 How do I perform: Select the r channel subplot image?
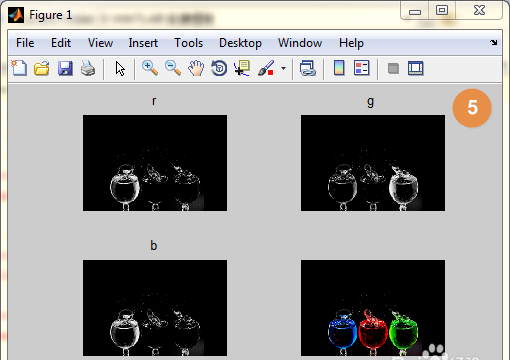point(155,163)
